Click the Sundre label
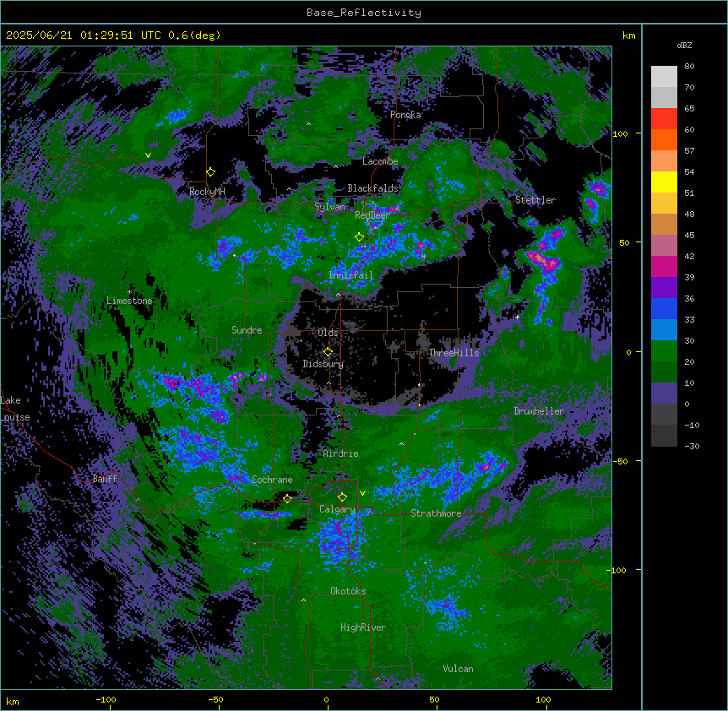The height and width of the screenshot is (711, 728). coord(247,330)
